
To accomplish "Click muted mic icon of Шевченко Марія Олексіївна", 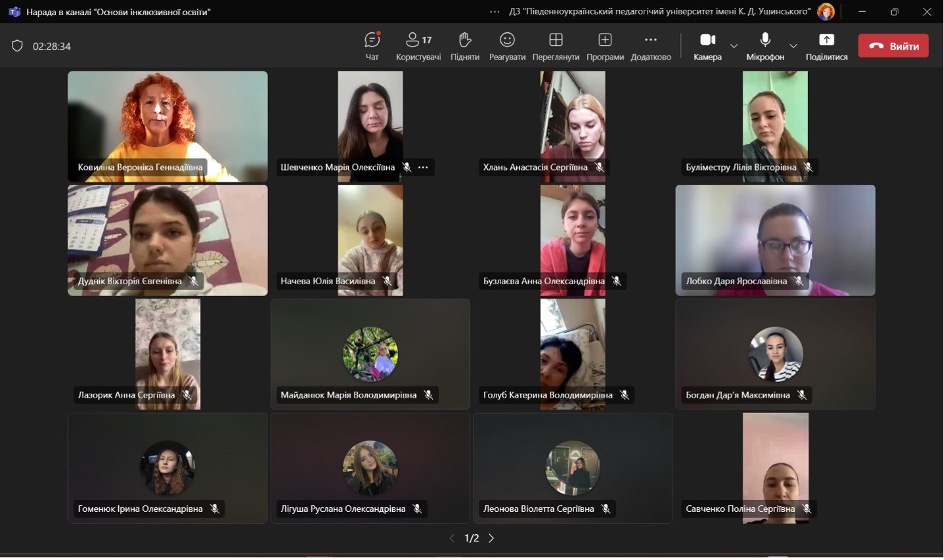I will click(x=407, y=168).
